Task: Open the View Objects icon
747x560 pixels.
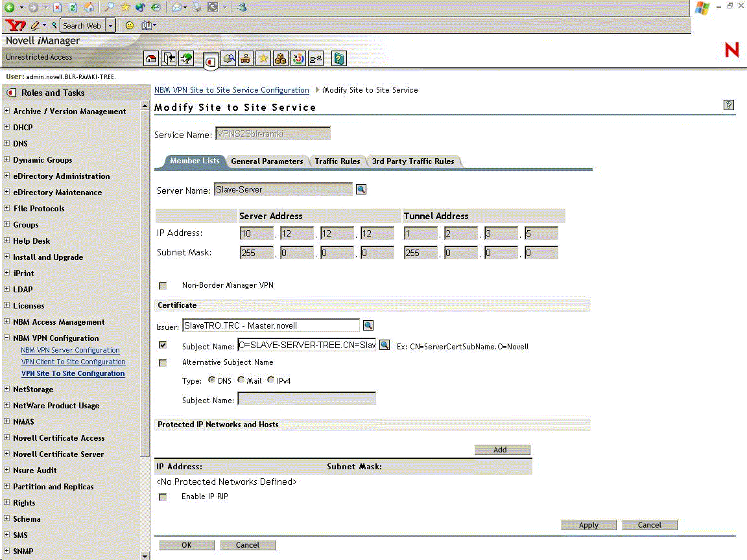Action: tap(229, 58)
